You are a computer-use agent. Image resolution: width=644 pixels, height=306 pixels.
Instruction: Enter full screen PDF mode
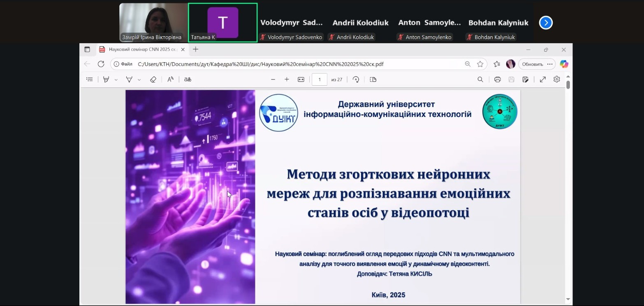[542, 79]
